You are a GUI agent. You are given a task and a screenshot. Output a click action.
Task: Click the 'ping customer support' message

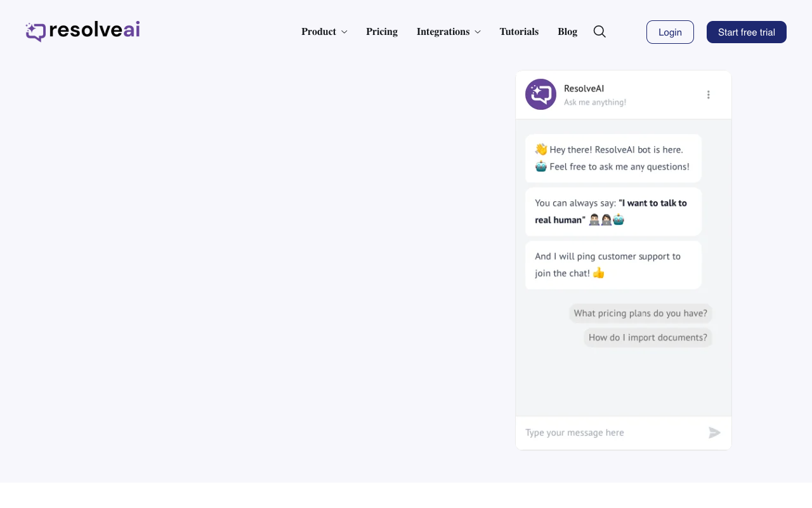pyautogui.click(x=613, y=265)
